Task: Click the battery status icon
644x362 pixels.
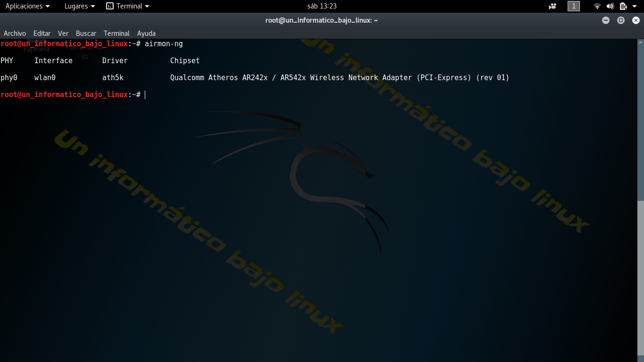Action: pyautogui.click(x=623, y=6)
